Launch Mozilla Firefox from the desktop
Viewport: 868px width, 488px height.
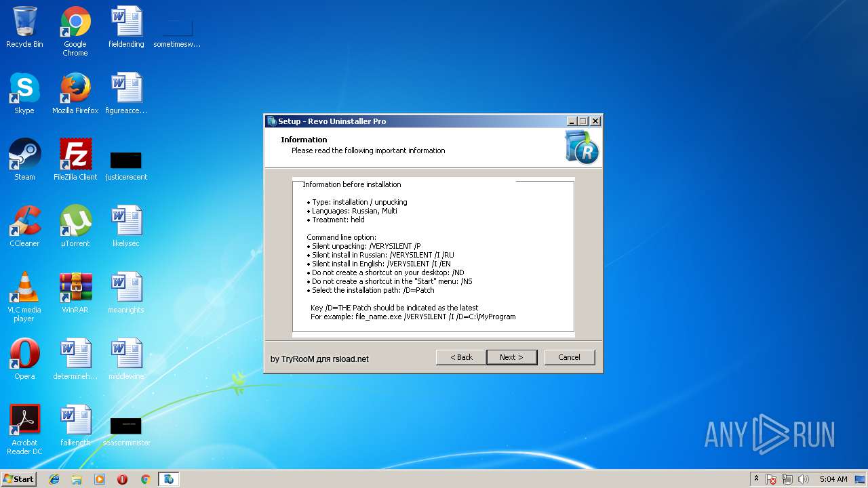(75, 94)
